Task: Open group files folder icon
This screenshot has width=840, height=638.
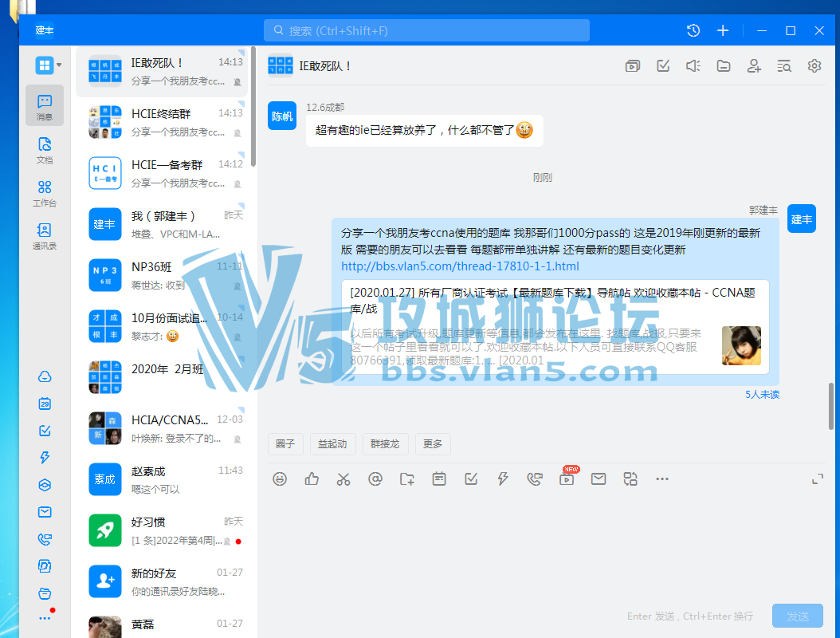Action: (x=724, y=66)
